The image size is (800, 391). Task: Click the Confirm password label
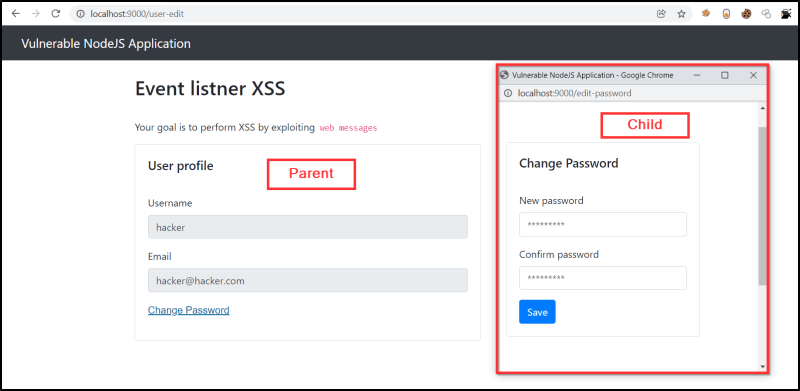coord(559,254)
